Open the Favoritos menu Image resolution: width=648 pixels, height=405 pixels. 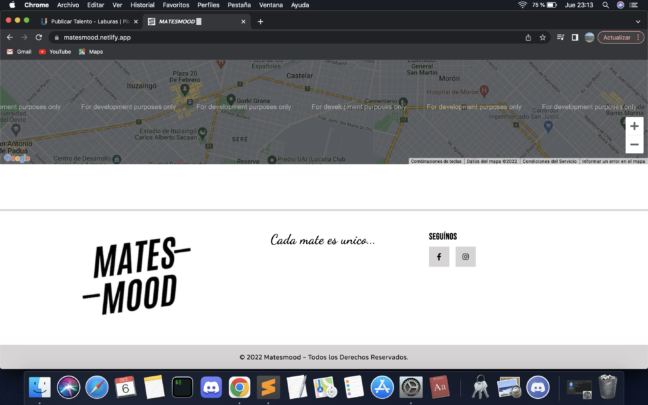point(176,5)
